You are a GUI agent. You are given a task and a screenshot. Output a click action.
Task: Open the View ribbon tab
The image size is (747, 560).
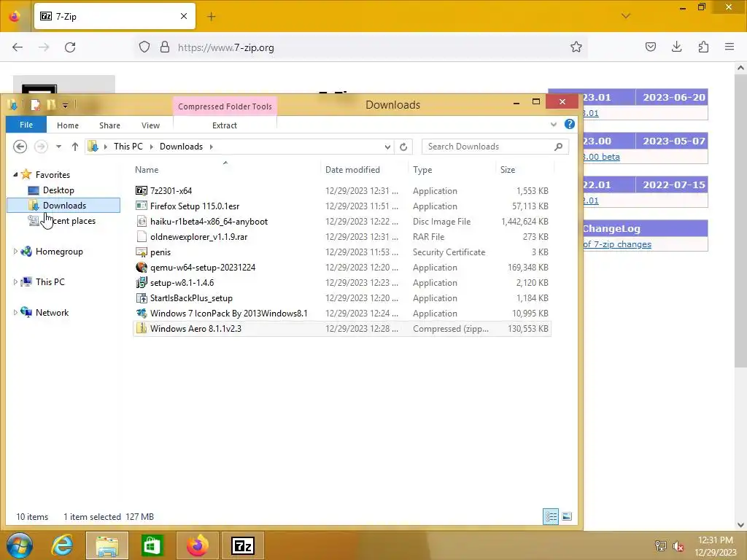tap(150, 125)
